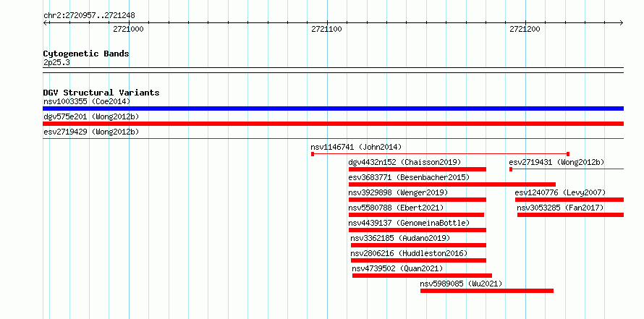Click the nsv5989085 (Wu2021) label text

pyautogui.click(x=461, y=284)
